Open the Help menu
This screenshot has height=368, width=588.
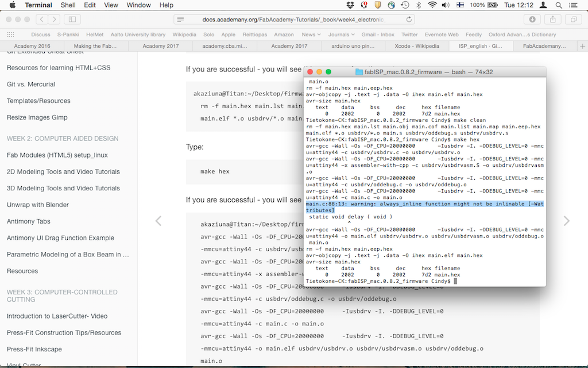pyautogui.click(x=166, y=5)
